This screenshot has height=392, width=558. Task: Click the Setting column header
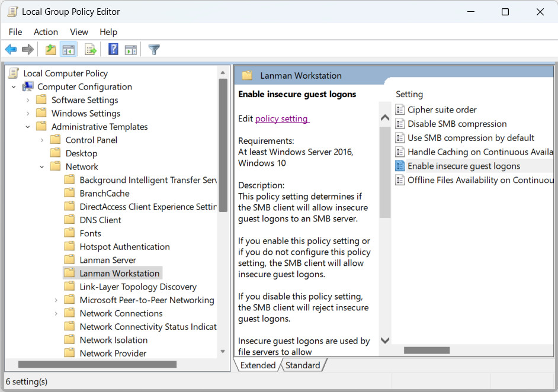pyautogui.click(x=409, y=94)
